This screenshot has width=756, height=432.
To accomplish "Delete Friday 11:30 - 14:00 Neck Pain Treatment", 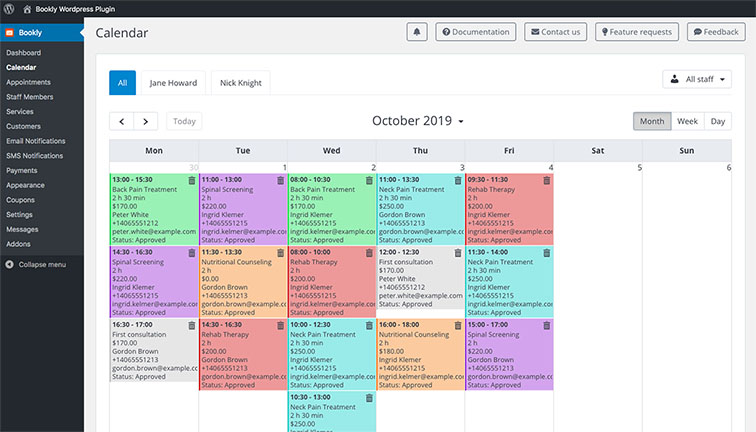I will click(x=547, y=253).
